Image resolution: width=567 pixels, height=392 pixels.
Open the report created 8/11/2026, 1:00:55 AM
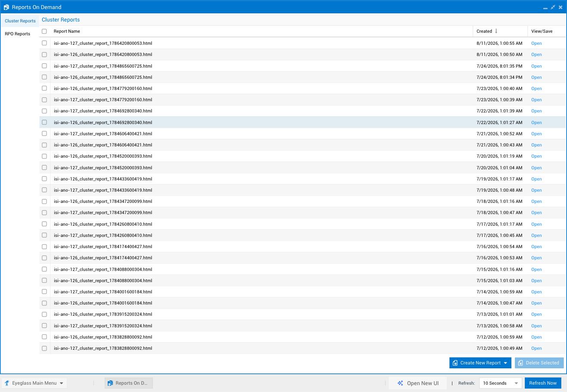pyautogui.click(x=536, y=43)
